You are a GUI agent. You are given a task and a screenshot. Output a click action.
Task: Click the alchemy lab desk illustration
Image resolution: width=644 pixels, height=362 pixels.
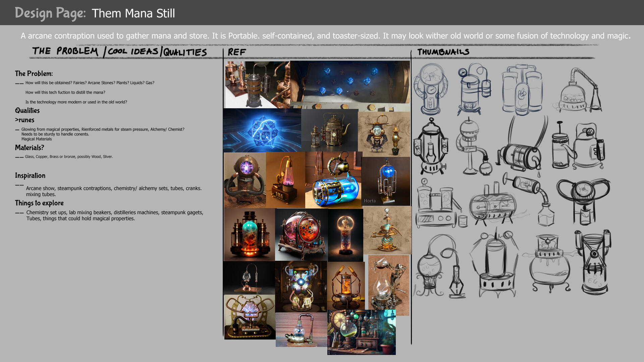pos(361,332)
